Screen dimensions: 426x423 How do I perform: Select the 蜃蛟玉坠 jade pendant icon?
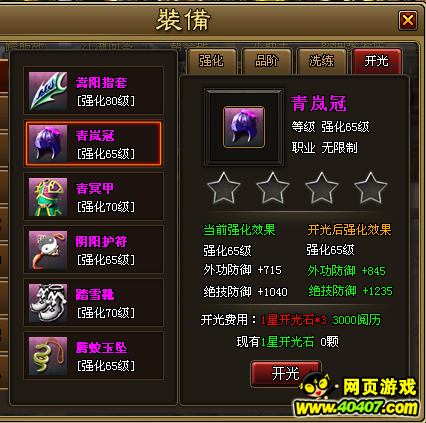tap(48, 356)
